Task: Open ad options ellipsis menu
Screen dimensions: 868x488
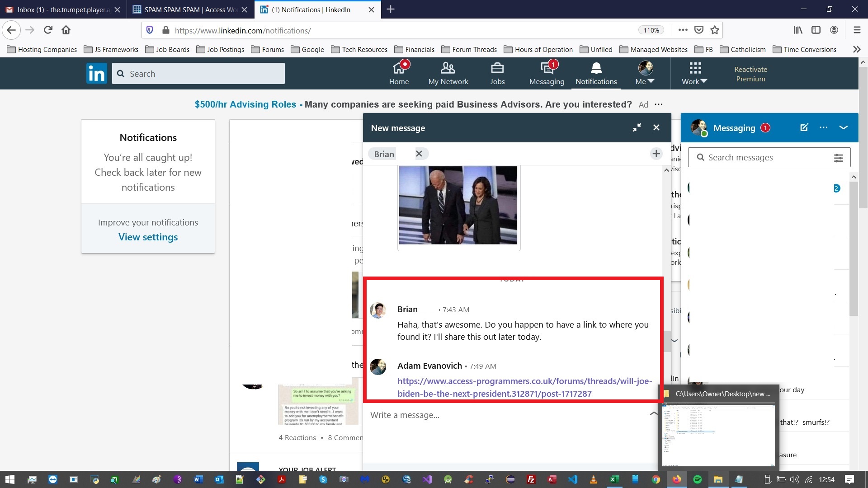Action: point(659,104)
